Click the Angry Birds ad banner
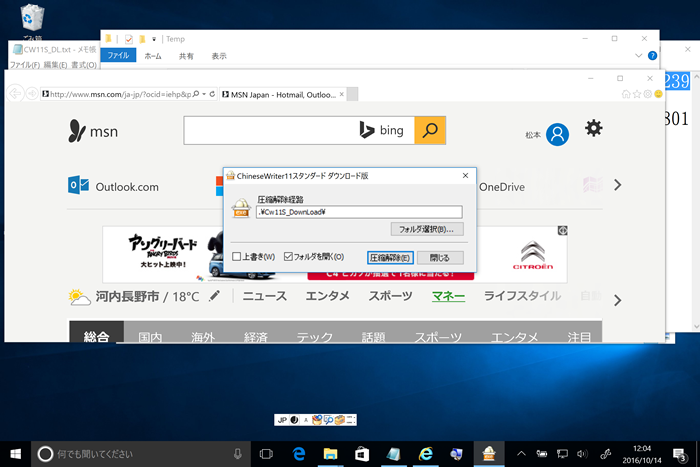 click(x=163, y=254)
